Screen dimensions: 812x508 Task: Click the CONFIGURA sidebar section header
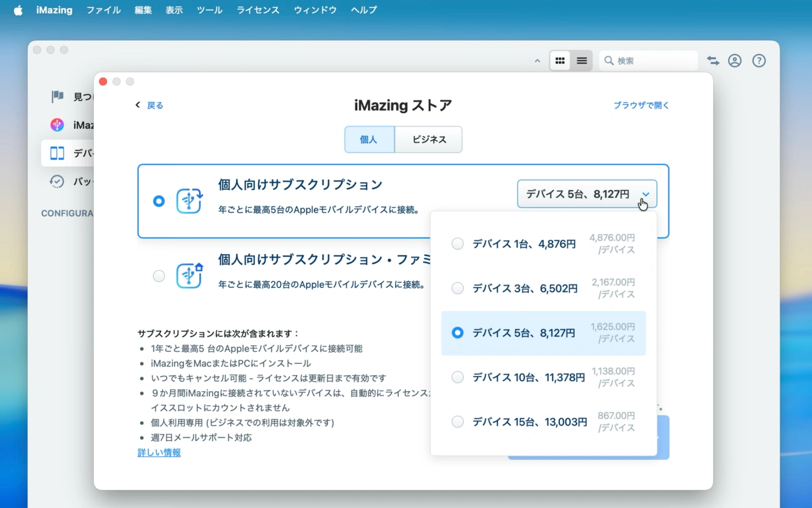(67, 213)
